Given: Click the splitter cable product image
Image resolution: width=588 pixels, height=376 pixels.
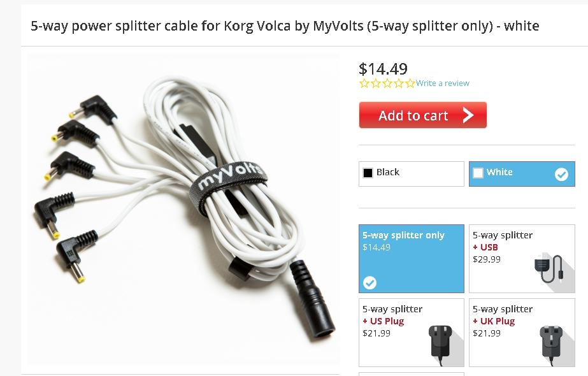Looking at the screenshot, I should click(x=183, y=210).
